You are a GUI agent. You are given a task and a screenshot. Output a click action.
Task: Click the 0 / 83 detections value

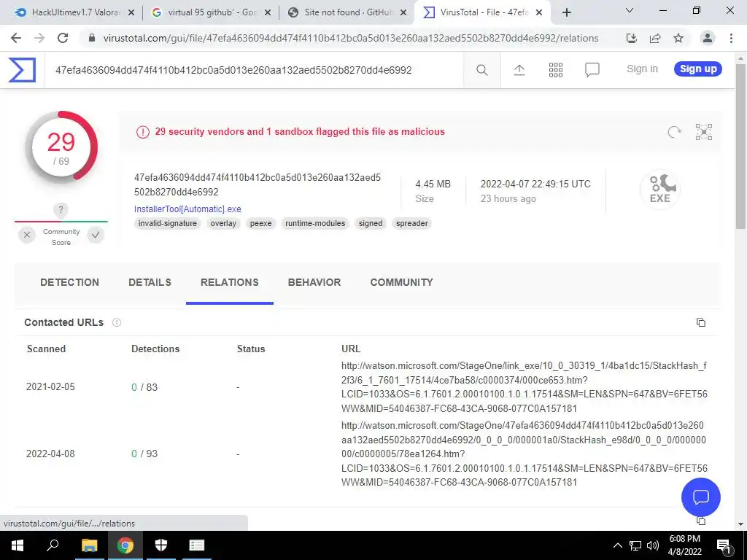144,387
